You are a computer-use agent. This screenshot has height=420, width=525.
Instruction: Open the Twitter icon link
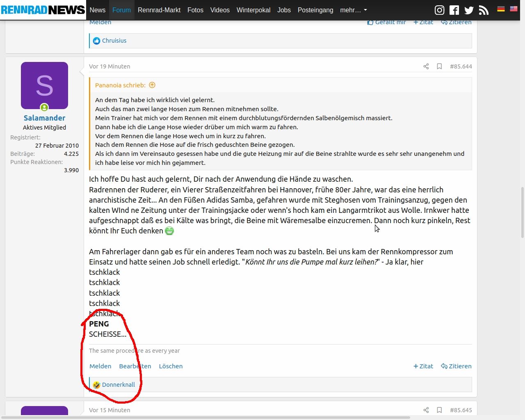[x=469, y=10]
